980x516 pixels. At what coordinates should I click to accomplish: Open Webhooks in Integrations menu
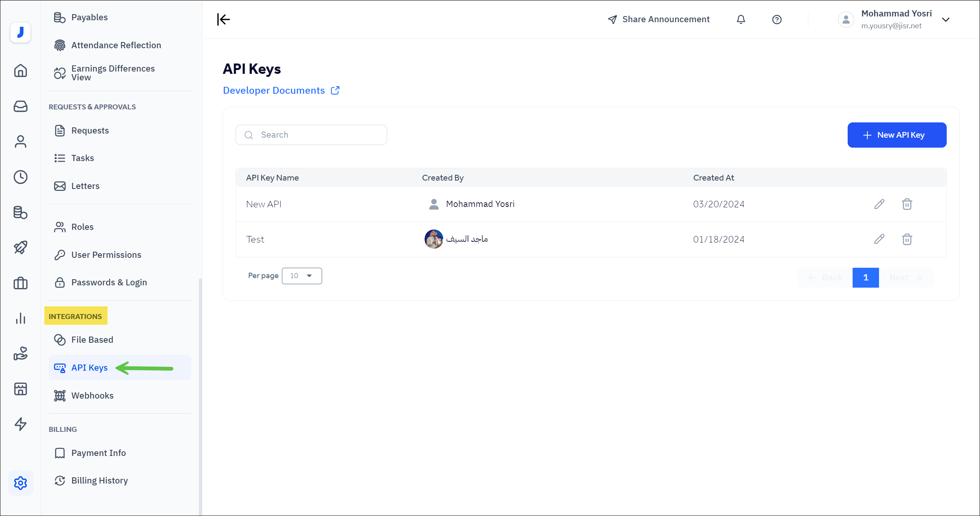click(92, 396)
